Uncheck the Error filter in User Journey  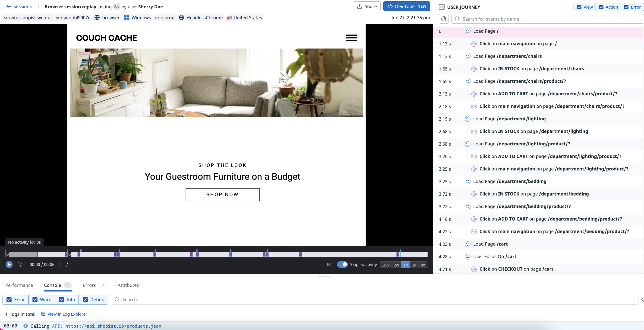click(x=626, y=7)
